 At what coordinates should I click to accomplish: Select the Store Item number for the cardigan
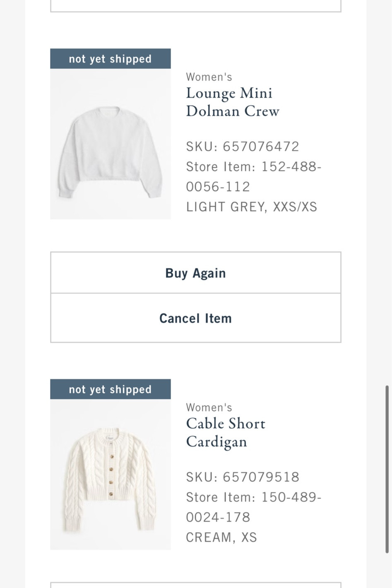click(x=253, y=507)
